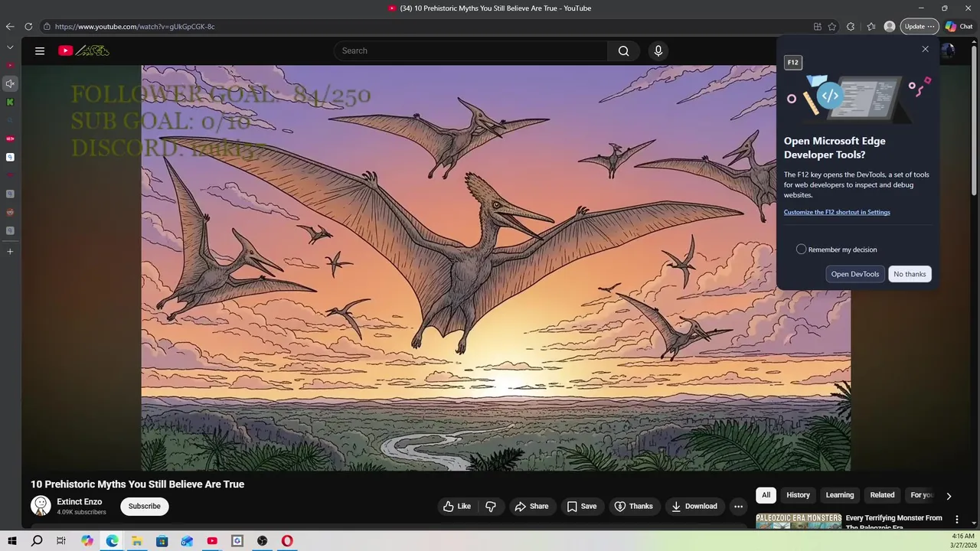Go back with the browser back arrow

pos(10,26)
